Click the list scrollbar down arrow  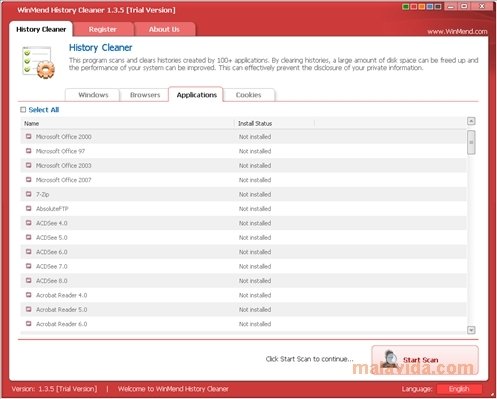471,330
